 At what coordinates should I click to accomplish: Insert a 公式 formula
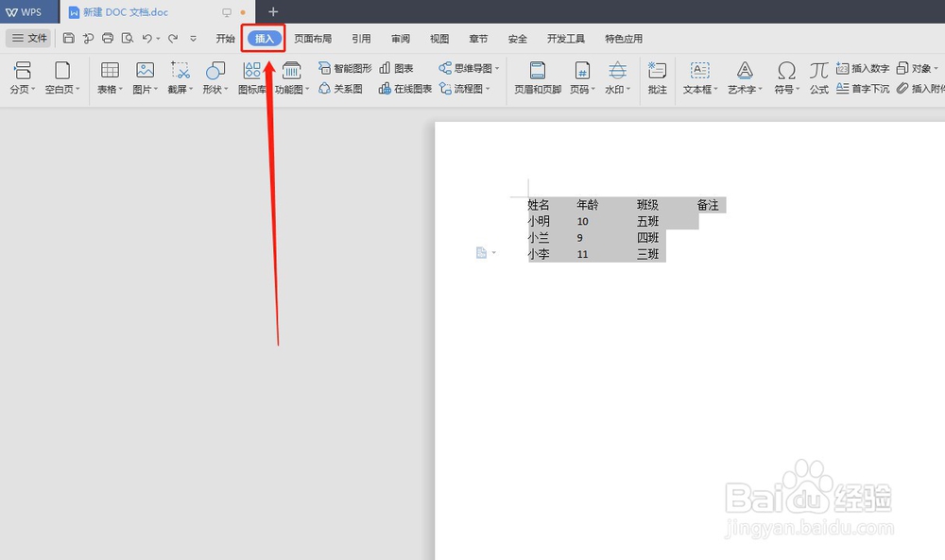point(818,77)
